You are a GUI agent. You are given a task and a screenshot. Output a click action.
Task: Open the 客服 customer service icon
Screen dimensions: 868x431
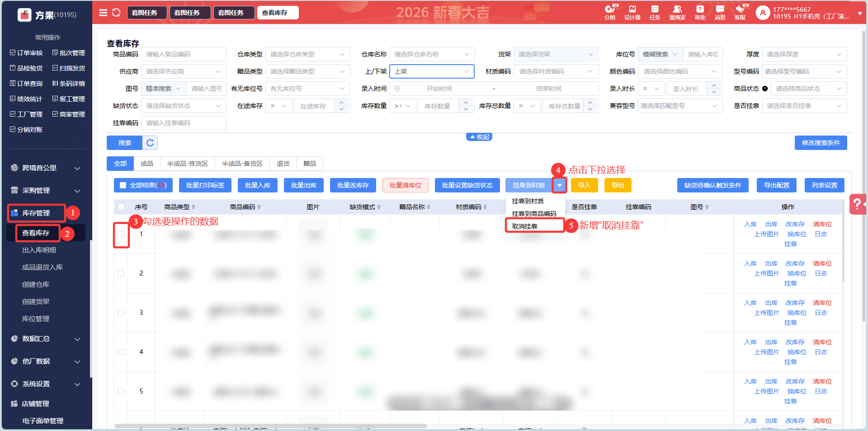coord(740,12)
